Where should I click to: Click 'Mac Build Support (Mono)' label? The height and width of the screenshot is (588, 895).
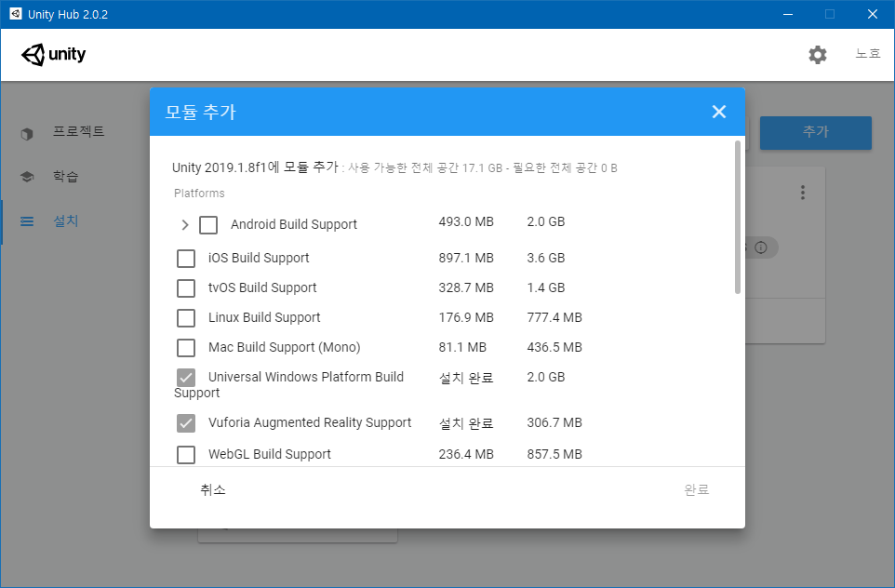pyautogui.click(x=285, y=347)
